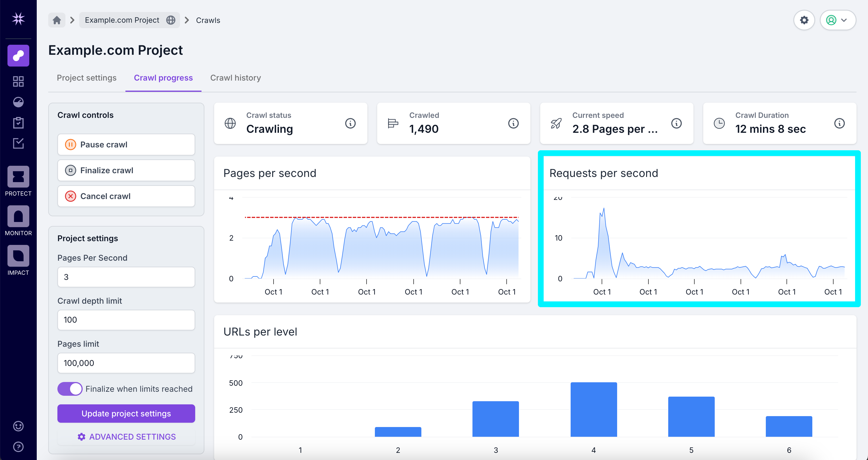Open the help question mark icon
Image resolution: width=868 pixels, height=460 pixels.
point(18,447)
